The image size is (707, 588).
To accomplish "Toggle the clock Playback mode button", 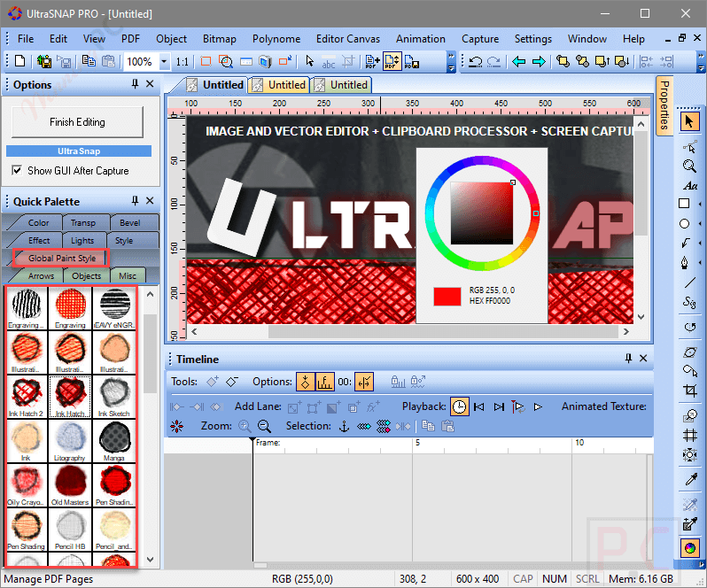I will click(x=460, y=406).
